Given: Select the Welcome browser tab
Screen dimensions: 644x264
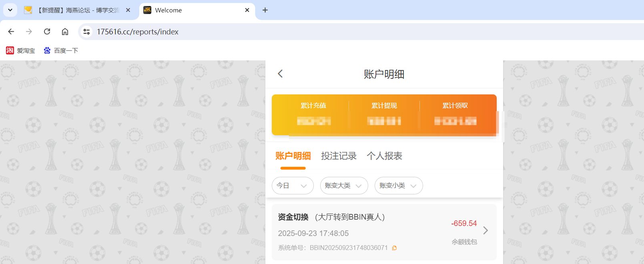Looking at the screenshot, I should [x=197, y=10].
